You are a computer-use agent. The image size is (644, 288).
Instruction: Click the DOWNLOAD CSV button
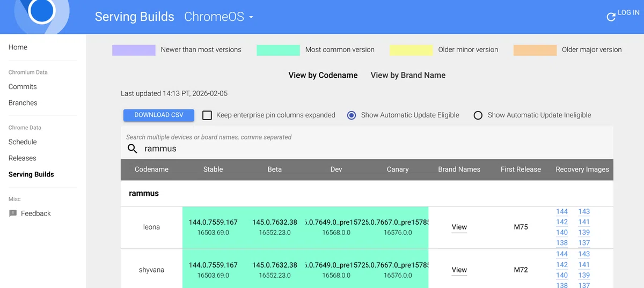coord(159,115)
